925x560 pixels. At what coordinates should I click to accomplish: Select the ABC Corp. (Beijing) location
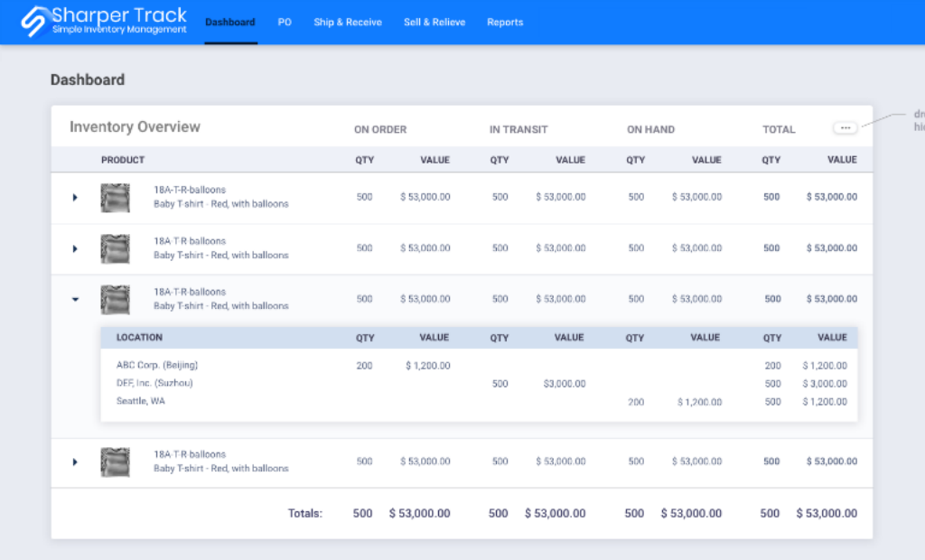[x=157, y=366]
